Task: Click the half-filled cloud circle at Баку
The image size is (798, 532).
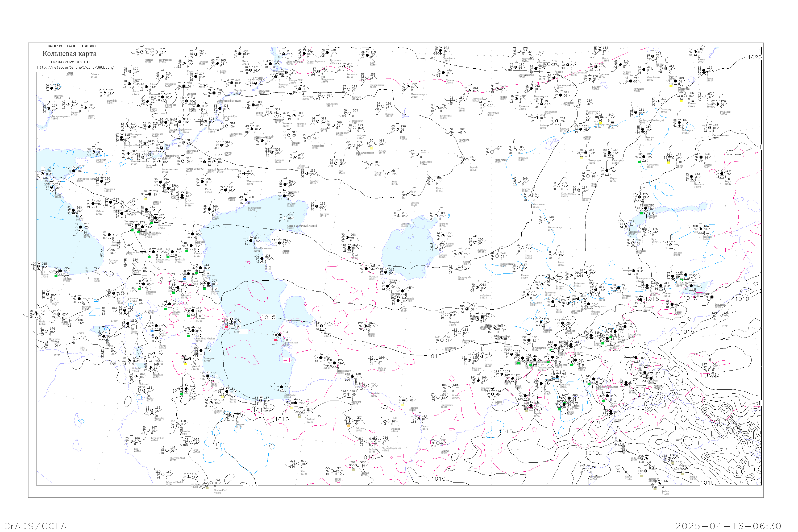Action: pos(231,322)
